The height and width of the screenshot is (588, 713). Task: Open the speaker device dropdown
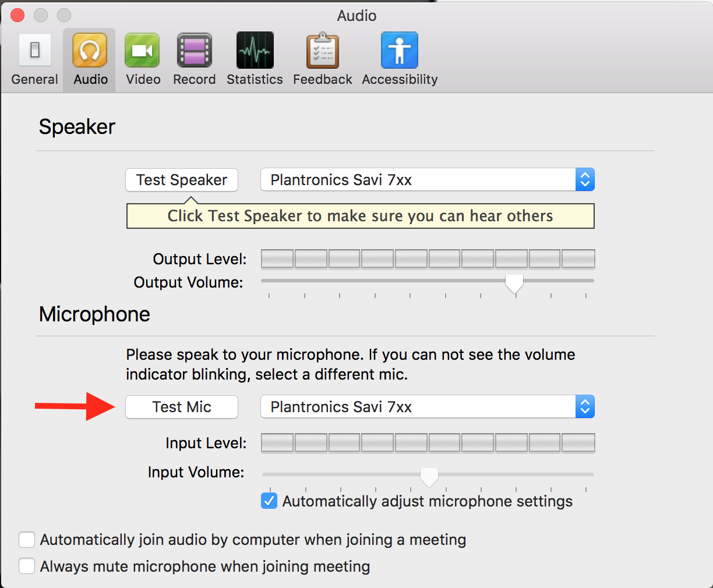(418, 180)
